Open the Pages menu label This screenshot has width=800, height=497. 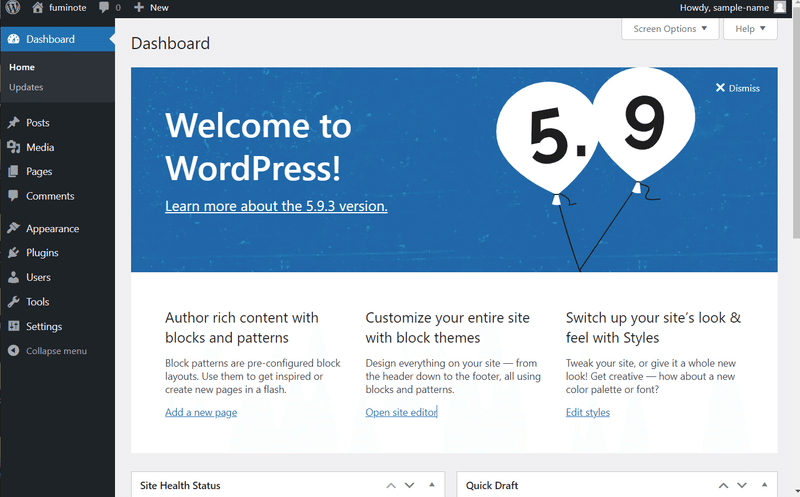pos(39,171)
